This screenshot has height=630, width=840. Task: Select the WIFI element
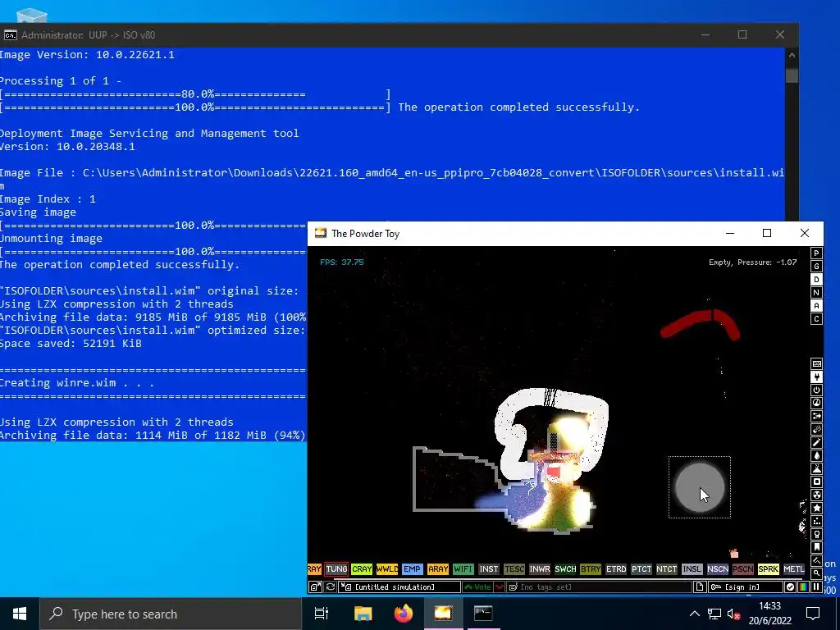(x=463, y=569)
